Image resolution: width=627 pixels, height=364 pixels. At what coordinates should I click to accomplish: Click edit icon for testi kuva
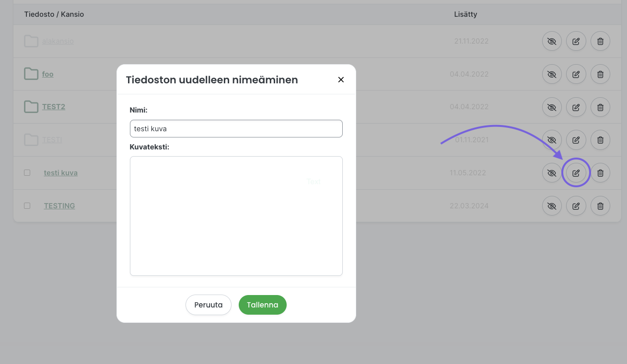point(576,173)
